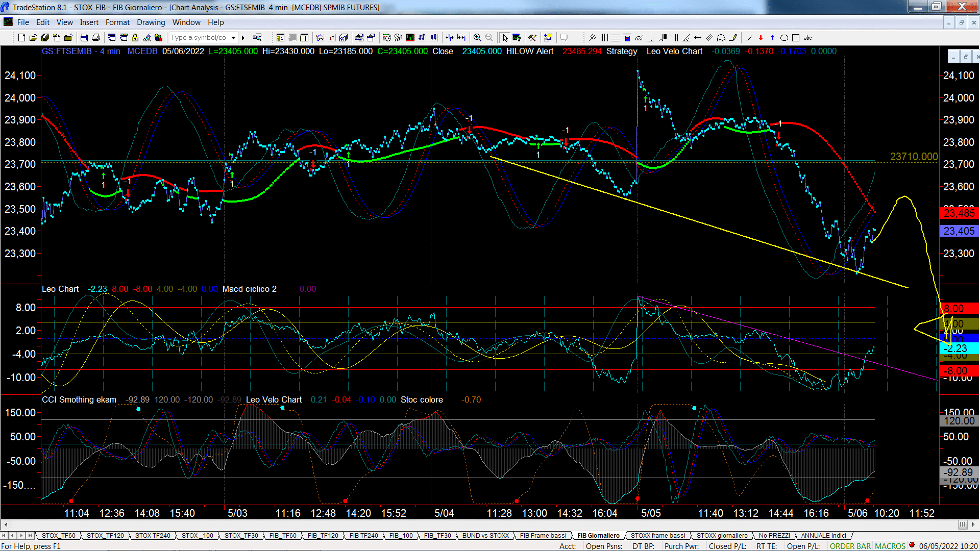980x551 pixels.
Task: Click the colored cubes icon
Action: pyautogui.click(x=158, y=37)
